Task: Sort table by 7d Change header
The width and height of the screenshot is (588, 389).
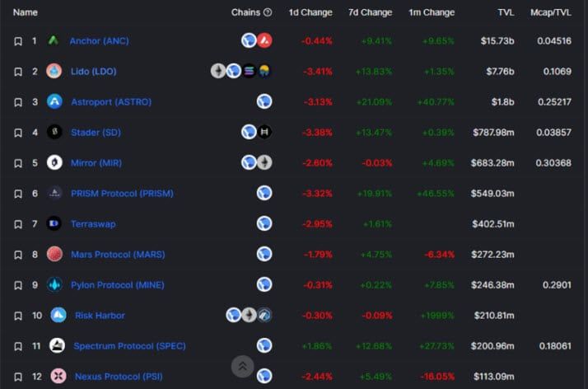Action: (x=370, y=12)
